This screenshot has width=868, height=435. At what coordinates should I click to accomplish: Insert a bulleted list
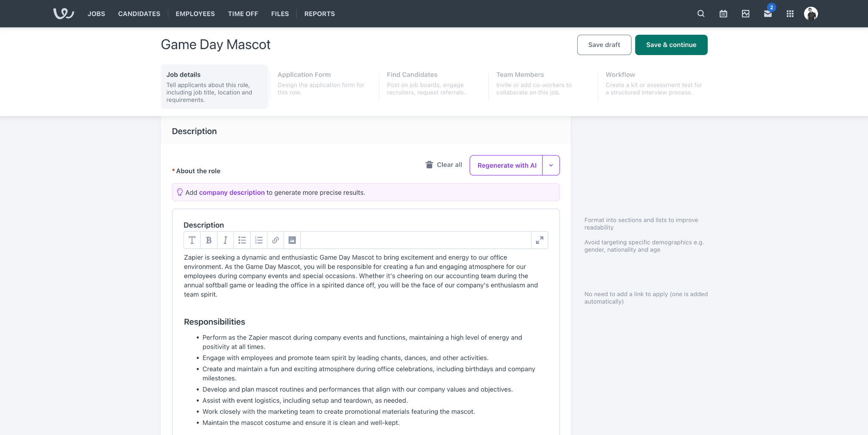pos(242,240)
